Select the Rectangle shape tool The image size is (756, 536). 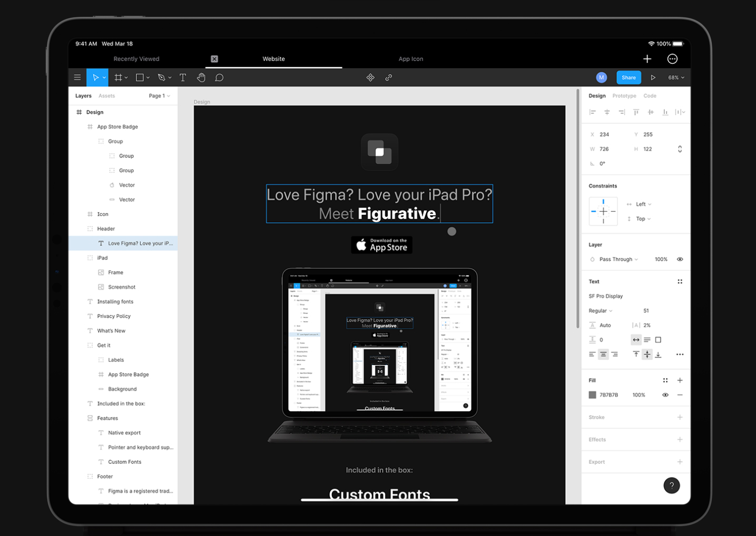(140, 77)
